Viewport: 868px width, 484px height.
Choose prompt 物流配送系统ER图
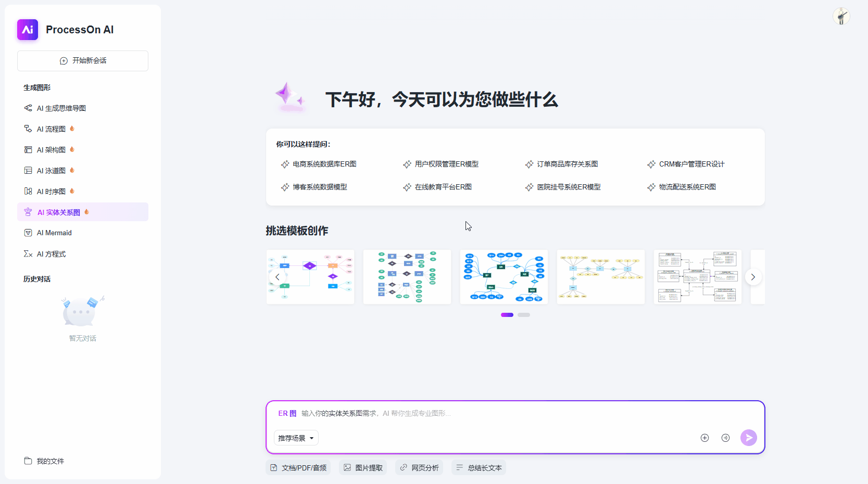[x=682, y=187]
